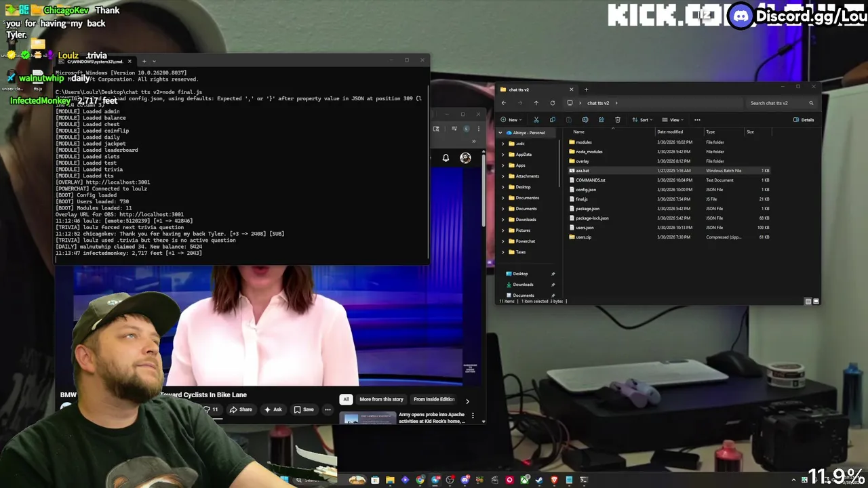Click the chat tts v2 breadcrumb in address bar
Screen dimensions: 868x488
598,103
